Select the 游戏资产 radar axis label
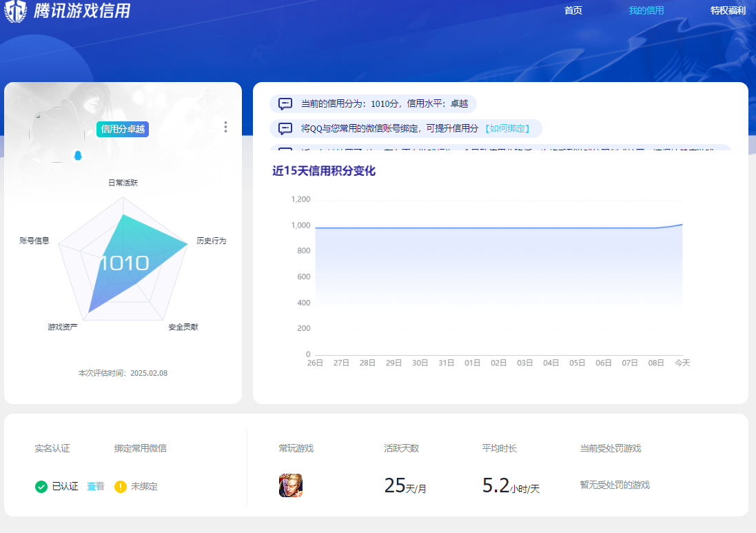This screenshot has width=756, height=533. (63, 327)
